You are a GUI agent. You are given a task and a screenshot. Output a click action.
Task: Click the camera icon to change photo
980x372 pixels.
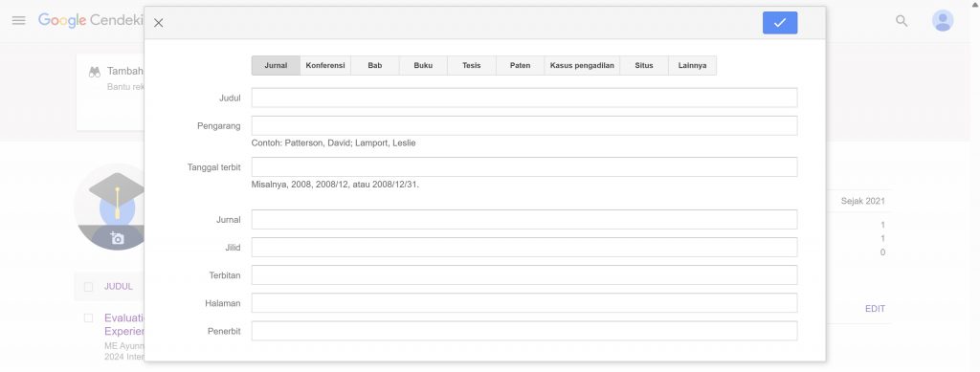pyautogui.click(x=117, y=238)
